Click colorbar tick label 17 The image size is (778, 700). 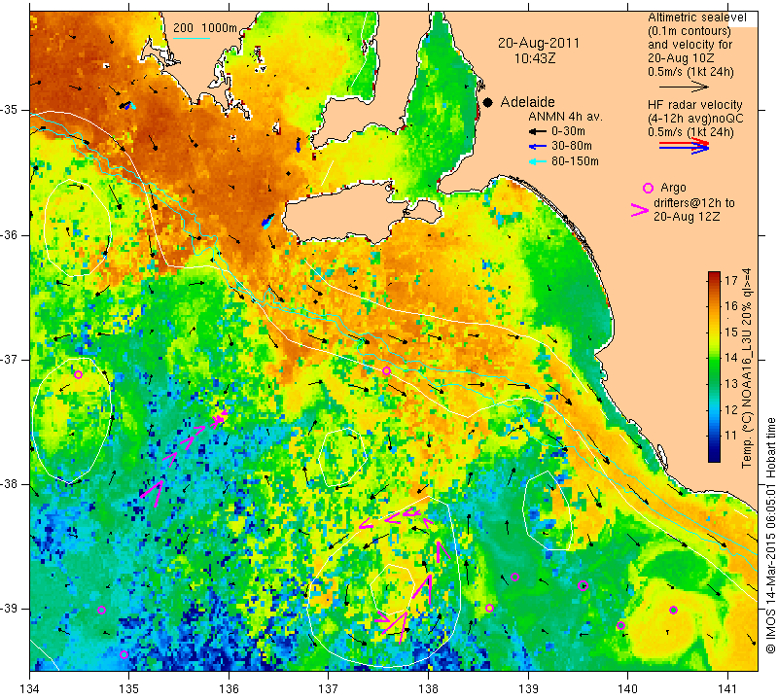coord(731,280)
